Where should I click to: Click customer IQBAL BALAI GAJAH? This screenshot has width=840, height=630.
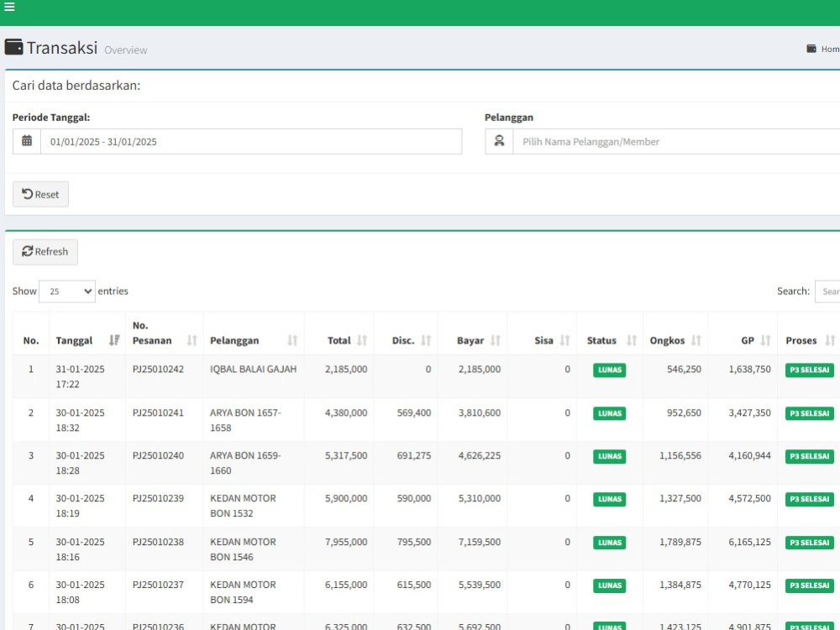tap(254, 369)
